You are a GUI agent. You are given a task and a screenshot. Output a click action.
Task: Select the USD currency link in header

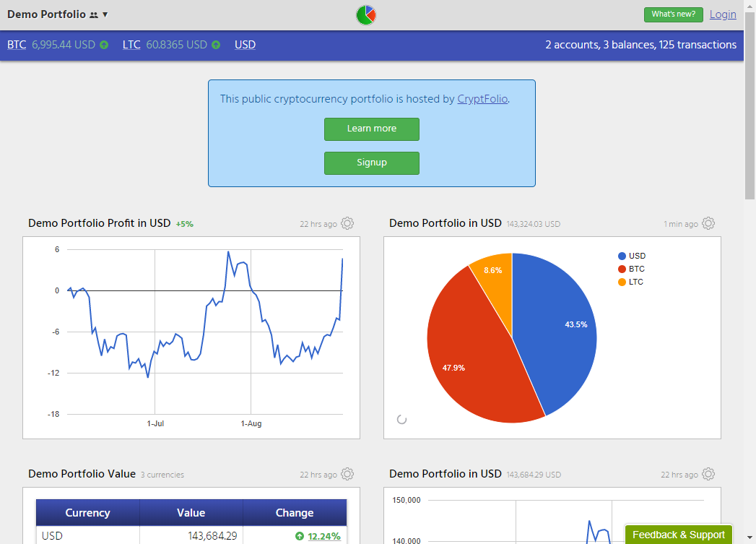pos(245,45)
